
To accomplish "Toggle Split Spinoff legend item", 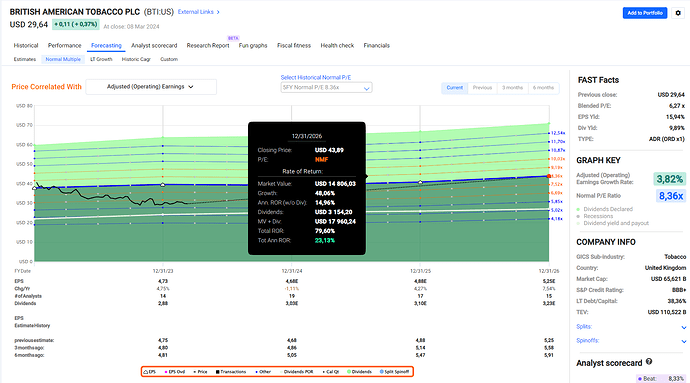I will pos(394,372).
